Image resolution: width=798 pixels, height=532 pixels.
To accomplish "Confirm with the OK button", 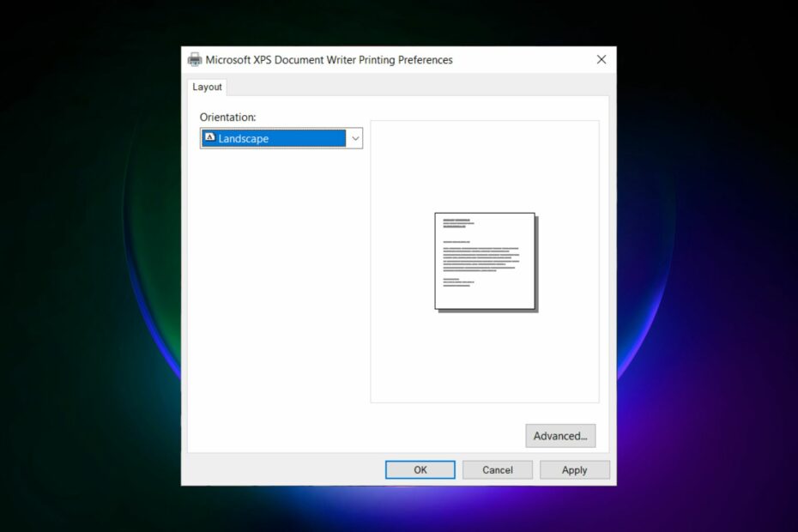I will pyautogui.click(x=420, y=470).
